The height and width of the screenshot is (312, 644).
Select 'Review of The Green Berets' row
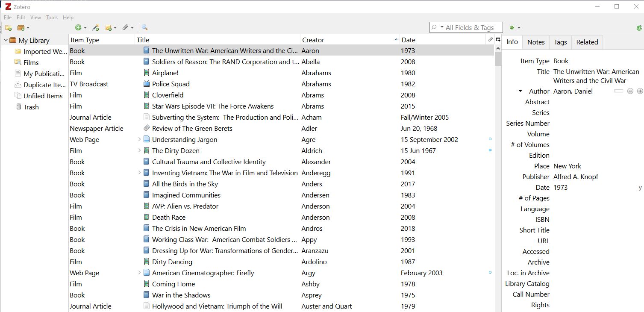click(281, 128)
